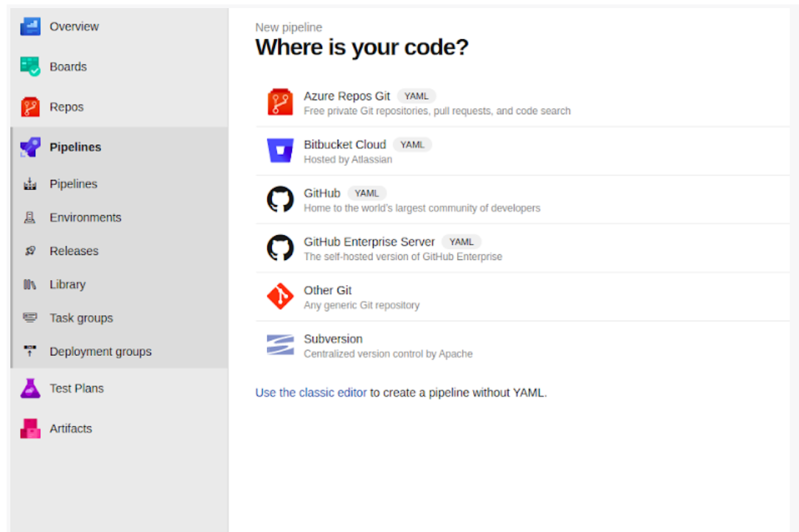
Task: Select the Other Git diamond icon
Action: click(280, 297)
